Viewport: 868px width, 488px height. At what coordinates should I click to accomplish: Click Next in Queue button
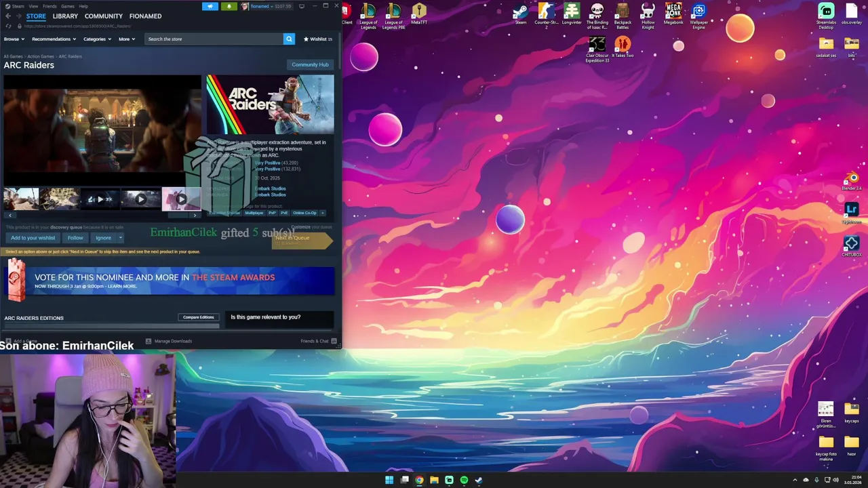click(x=301, y=240)
